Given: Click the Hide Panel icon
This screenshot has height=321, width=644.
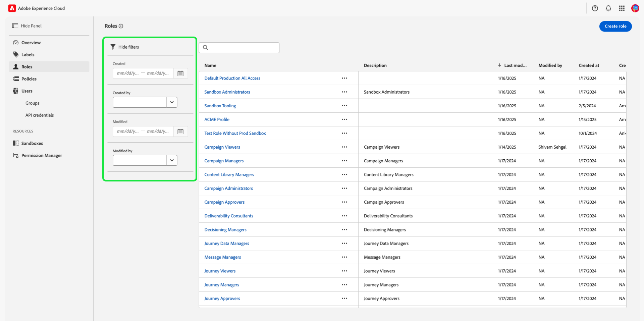Looking at the screenshot, I should [15, 26].
